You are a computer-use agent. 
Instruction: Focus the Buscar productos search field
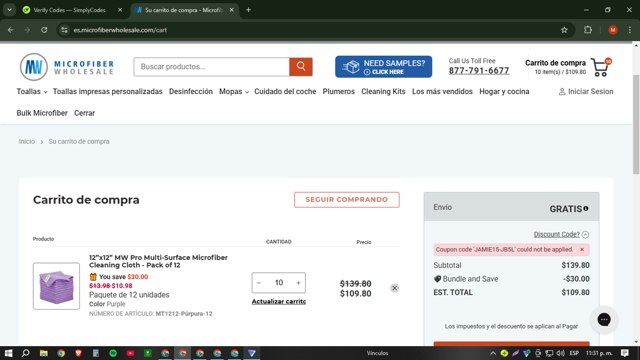coord(211,67)
